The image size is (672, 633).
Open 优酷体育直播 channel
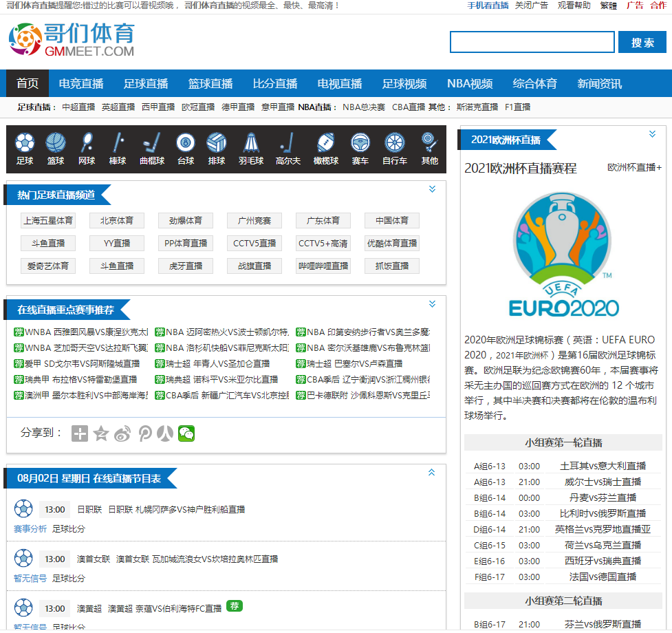[392, 244]
